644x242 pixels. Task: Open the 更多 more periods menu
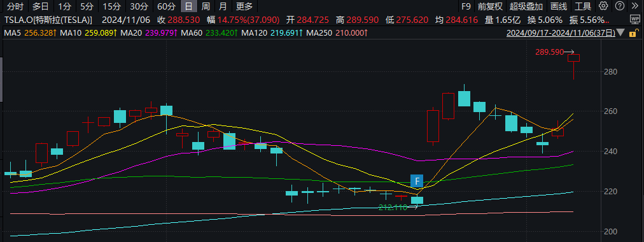(245, 6)
